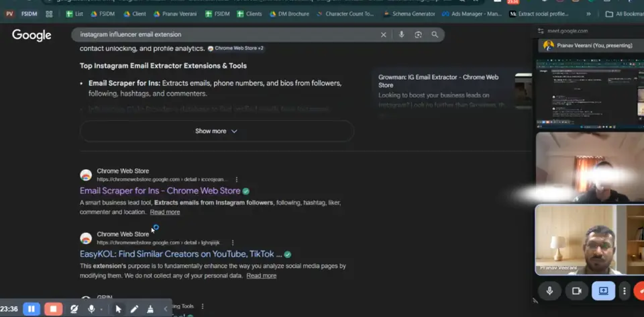Collapse recorder toolbar with left chevron

(x=166, y=309)
